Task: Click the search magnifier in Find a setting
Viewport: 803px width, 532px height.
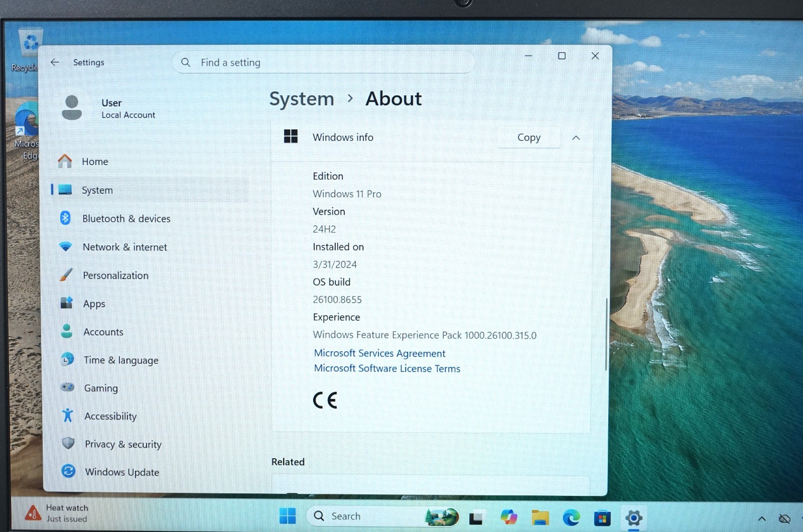Action: (186, 62)
